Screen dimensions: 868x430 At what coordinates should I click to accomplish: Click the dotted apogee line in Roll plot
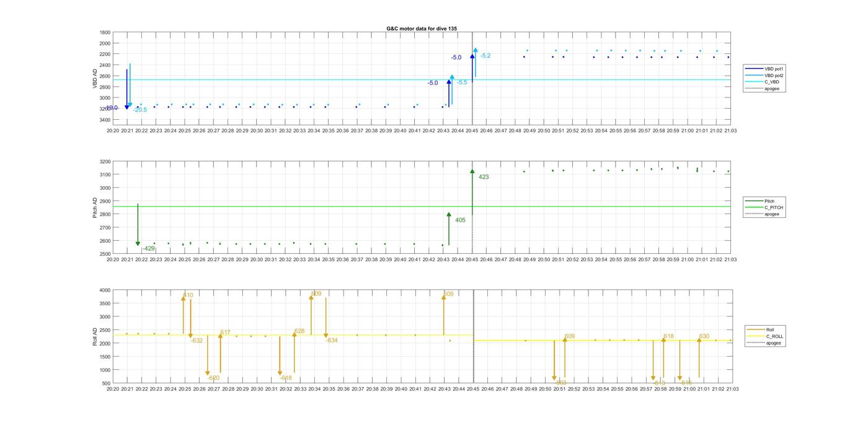(x=474, y=336)
